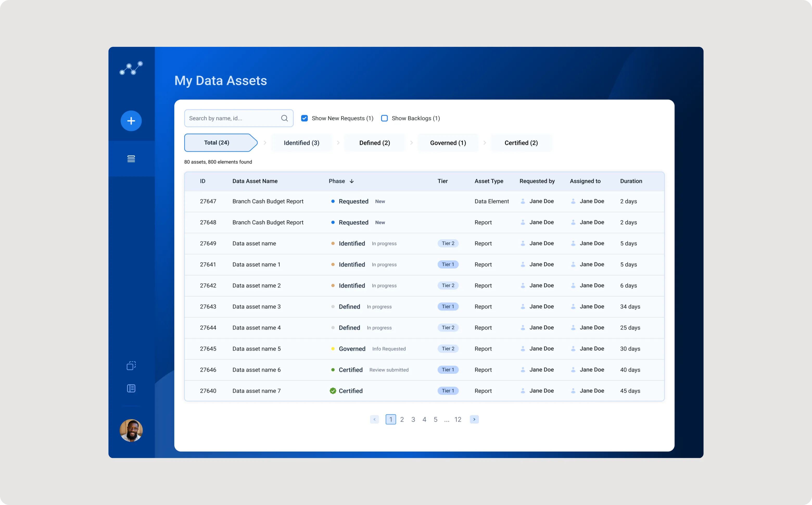
Task: Click the dashed-square copy sidebar icon
Action: [131, 366]
